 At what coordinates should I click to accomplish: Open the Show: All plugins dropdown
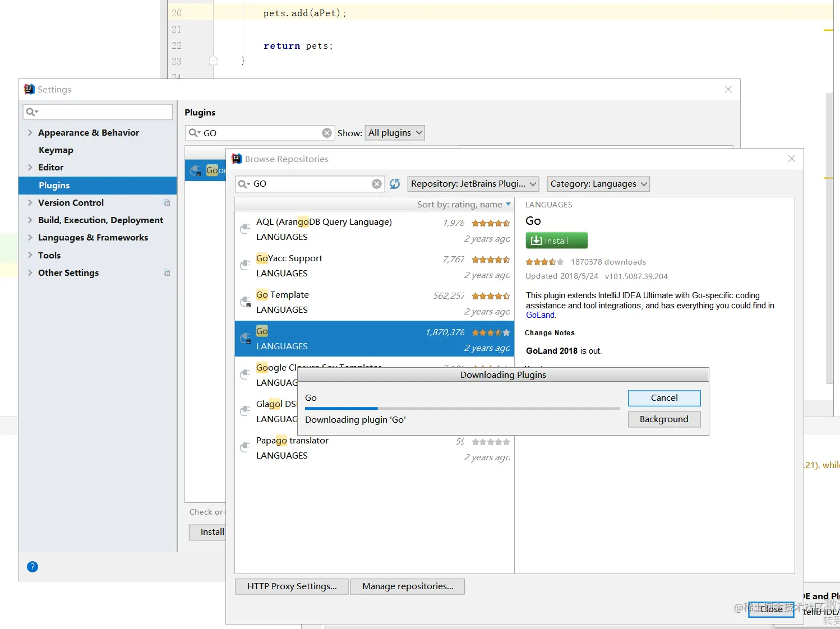[x=395, y=133]
